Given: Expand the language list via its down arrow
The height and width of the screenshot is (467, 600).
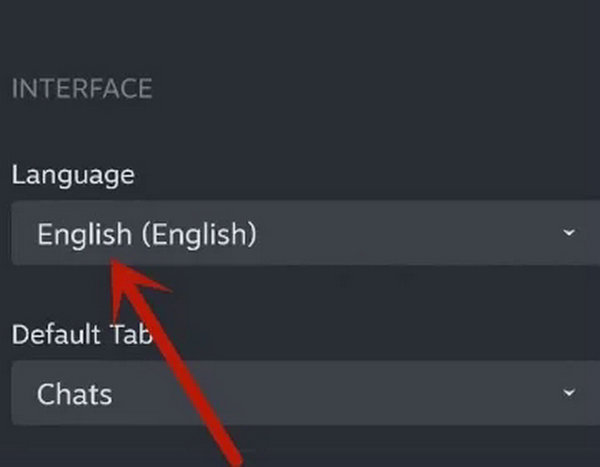Looking at the screenshot, I should click(569, 233).
